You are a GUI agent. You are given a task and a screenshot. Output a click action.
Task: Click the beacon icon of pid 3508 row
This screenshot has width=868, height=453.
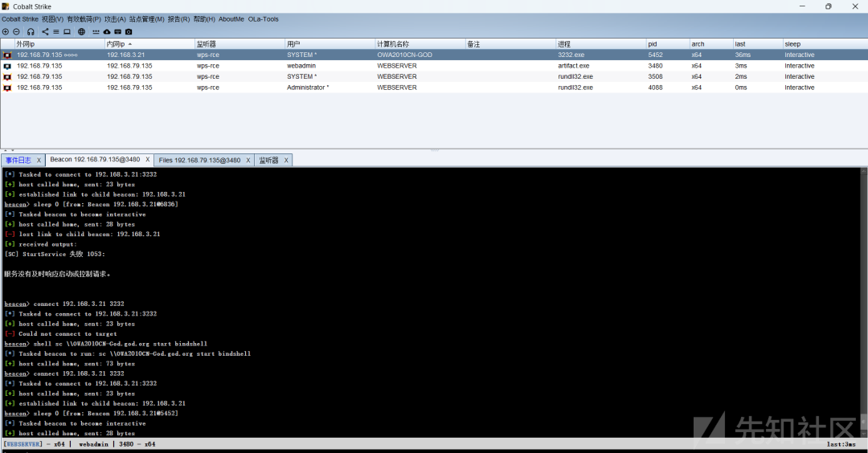click(7, 77)
